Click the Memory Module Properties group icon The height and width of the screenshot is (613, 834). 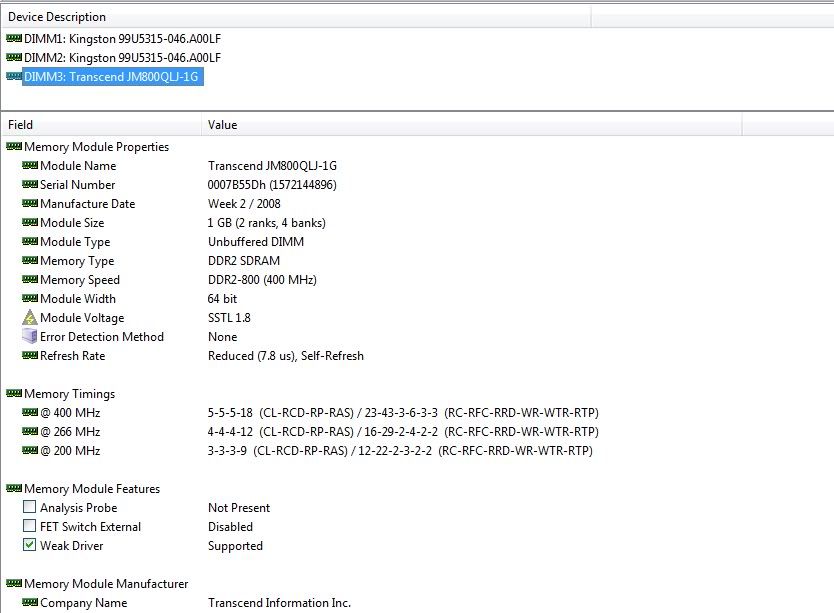(x=14, y=146)
